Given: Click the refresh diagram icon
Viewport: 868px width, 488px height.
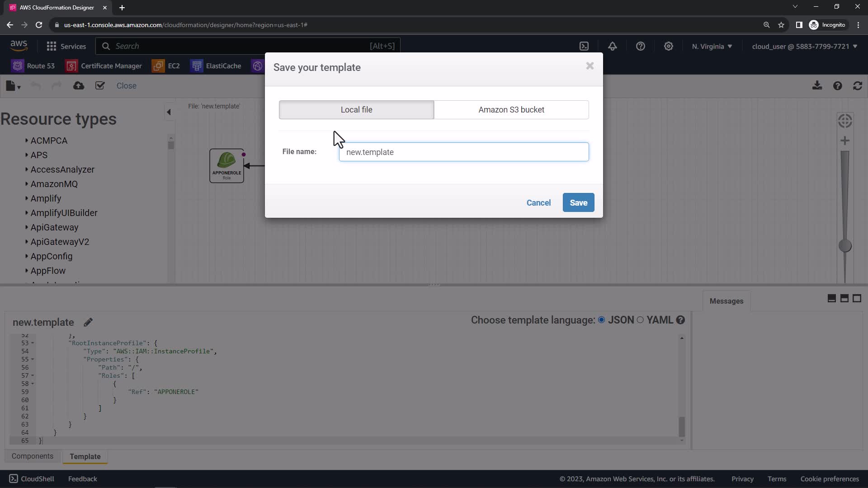Looking at the screenshot, I should pos(858,85).
